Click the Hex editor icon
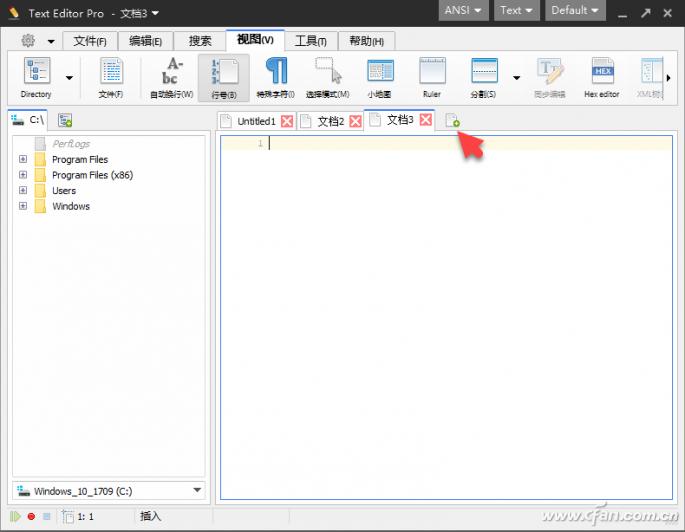The width and height of the screenshot is (685, 532). tap(602, 76)
